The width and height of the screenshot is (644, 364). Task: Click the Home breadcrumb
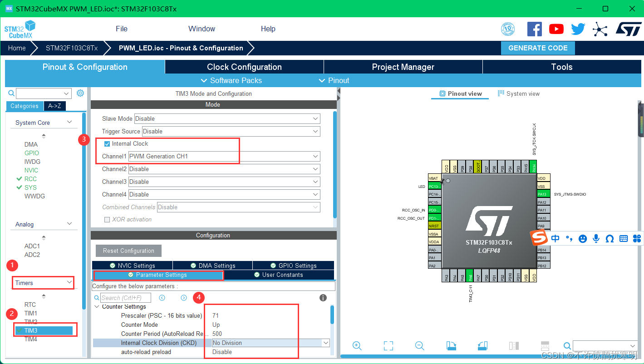[x=17, y=48]
